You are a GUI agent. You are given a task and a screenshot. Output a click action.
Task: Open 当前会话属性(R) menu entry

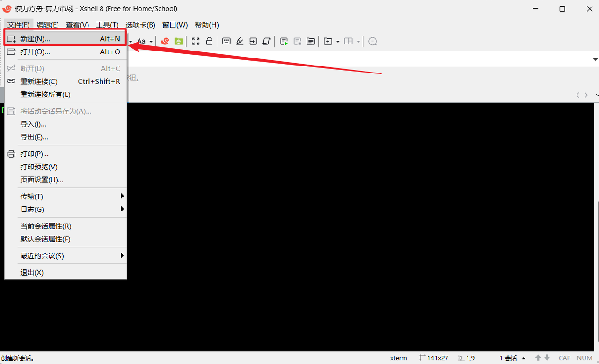pyautogui.click(x=66, y=226)
